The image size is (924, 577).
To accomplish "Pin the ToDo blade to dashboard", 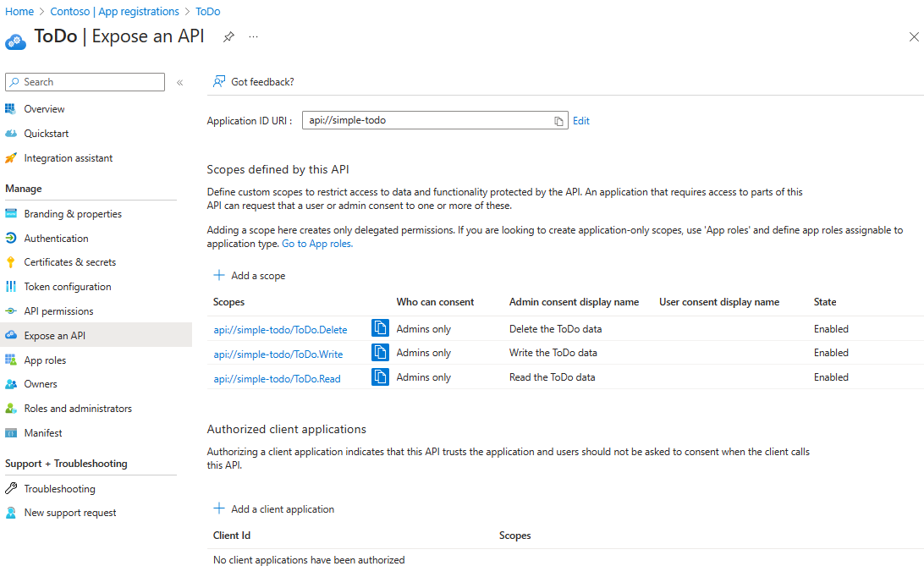I will 228,37.
